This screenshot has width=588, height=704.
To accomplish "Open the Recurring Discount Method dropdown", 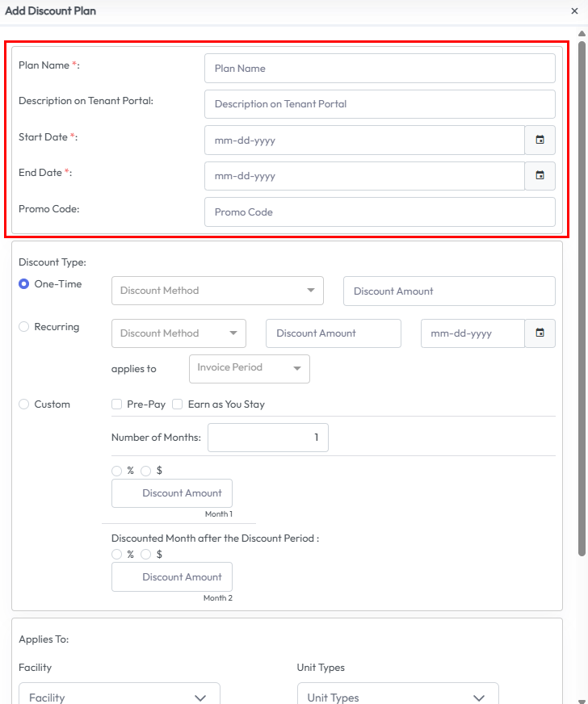I will point(178,333).
